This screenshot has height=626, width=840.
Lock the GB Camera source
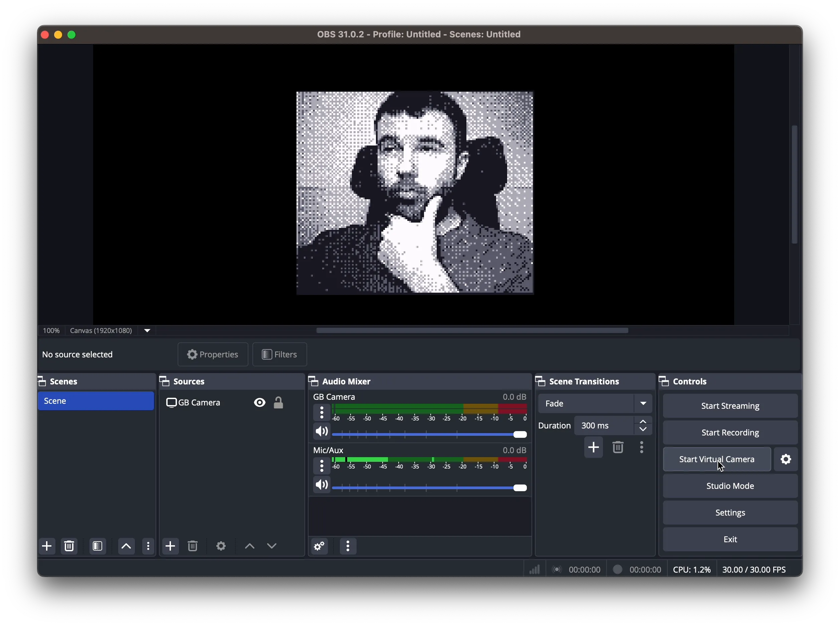pyautogui.click(x=279, y=402)
